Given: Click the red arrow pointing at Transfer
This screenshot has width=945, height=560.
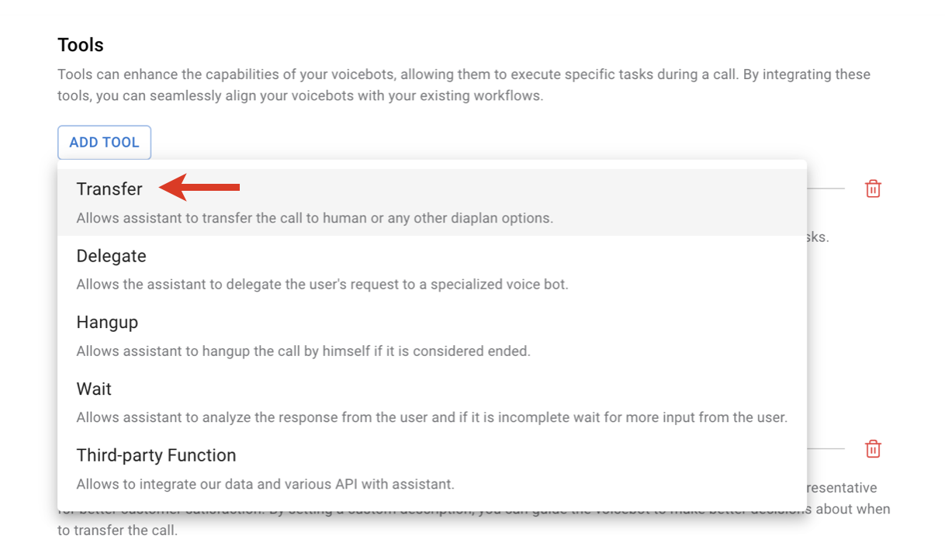Looking at the screenshot, I should coord(200,187).
